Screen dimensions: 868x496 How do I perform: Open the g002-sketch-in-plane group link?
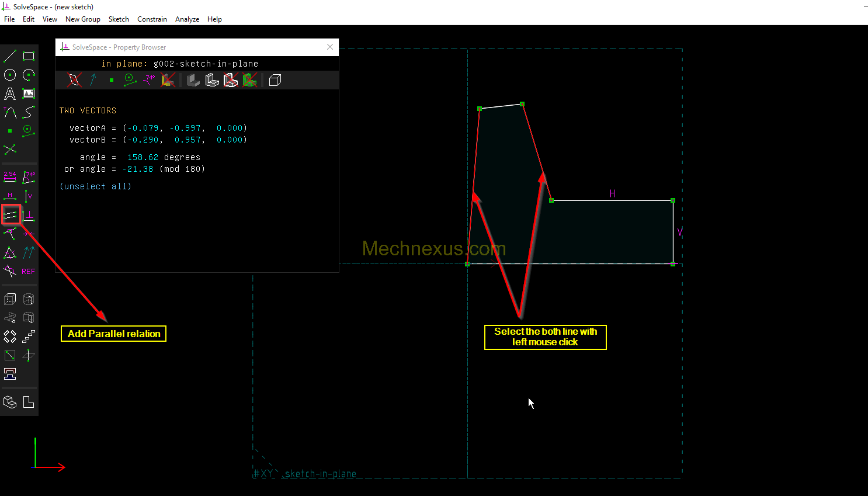[x=206, y=64]
